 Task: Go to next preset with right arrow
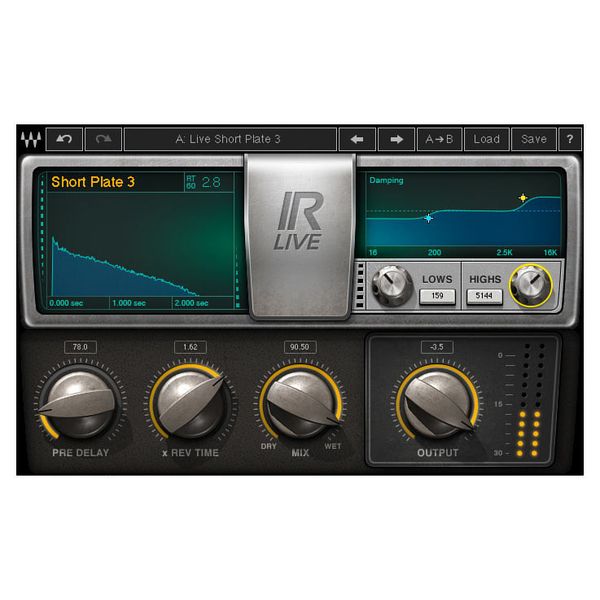(x=396, y=139)
